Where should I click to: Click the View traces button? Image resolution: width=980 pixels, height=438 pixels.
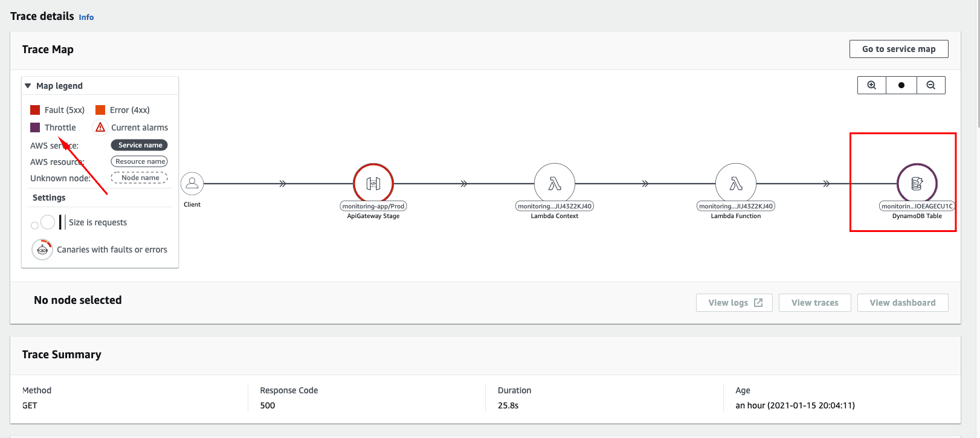pyautogui.click(x=814, y=303)
